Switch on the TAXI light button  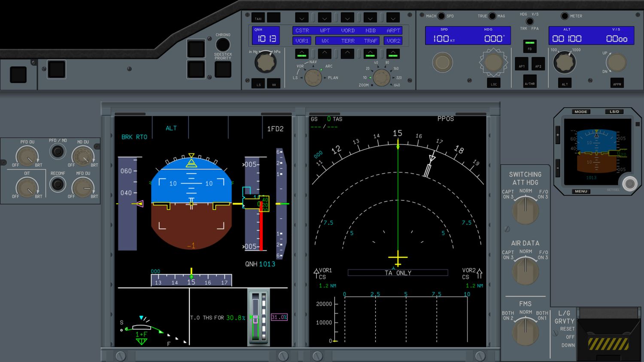click(258, 18)
